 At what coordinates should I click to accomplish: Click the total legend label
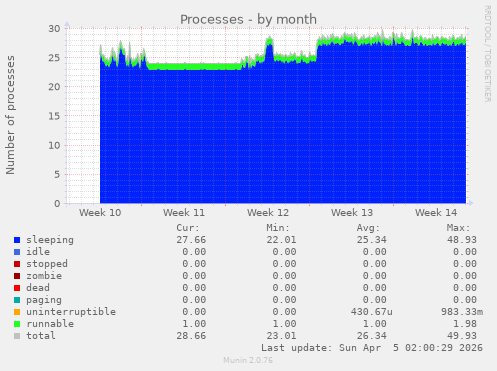pyautogui.click(x=41, y=336)
